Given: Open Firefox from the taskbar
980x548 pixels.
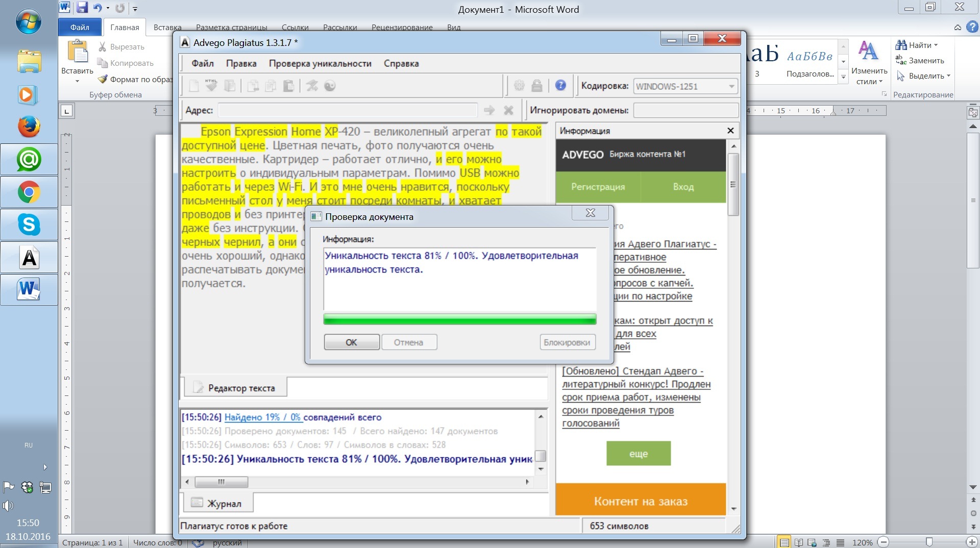Looking at the screenshot, I should point(29,127).
